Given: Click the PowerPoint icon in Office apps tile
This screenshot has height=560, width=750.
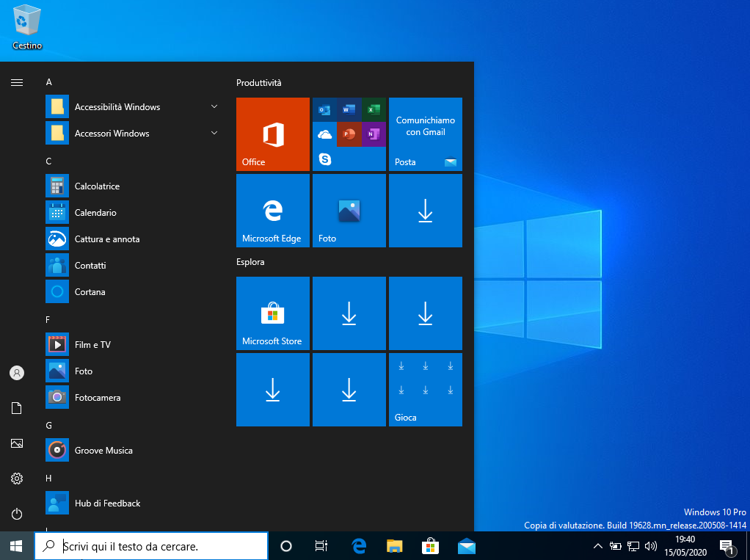Looking at the screenshot, I should [349, 134].
